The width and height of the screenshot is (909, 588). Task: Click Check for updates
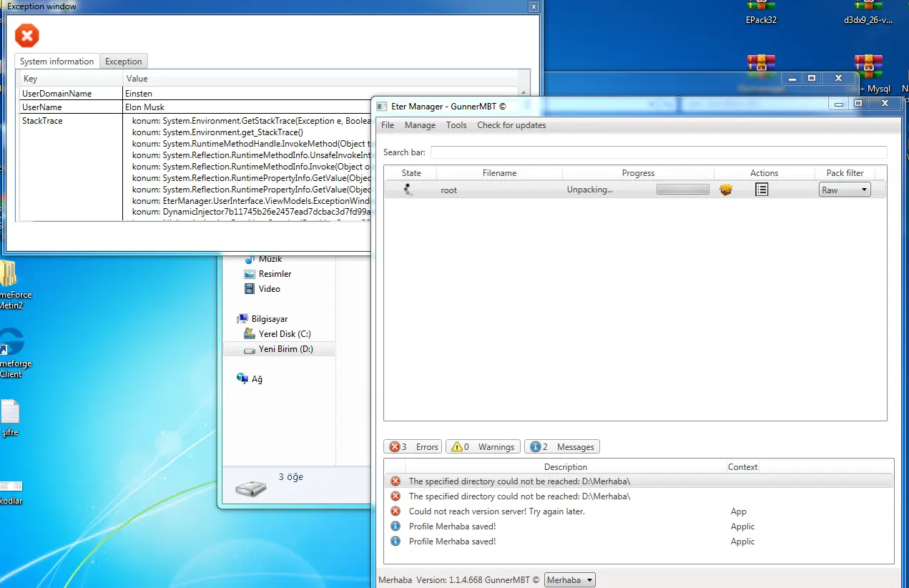point(511,125)
